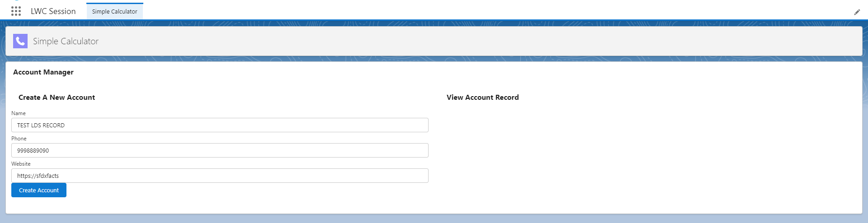
Task: Focus the Website field with https://sfdxfacts
Action: coord(220,176)
